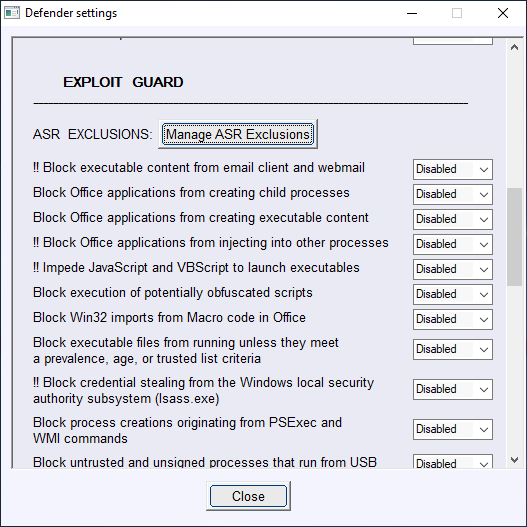Minimize the Defender settings window

[412, 13]
